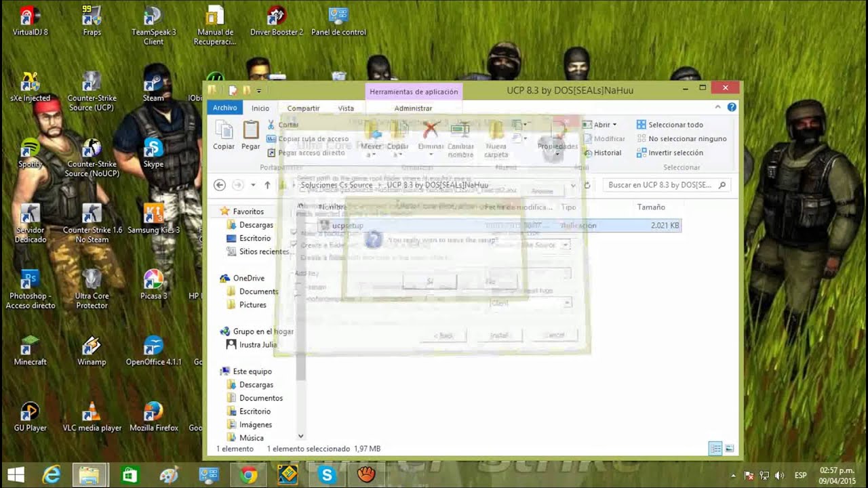Viewport: 868px width, 488px height.
Task: Open the Steam desktop shortcut
Action: [x=153, y=87]
